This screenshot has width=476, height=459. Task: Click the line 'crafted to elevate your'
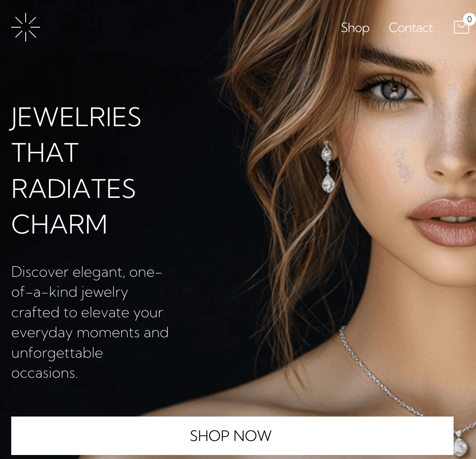[87, 312]
